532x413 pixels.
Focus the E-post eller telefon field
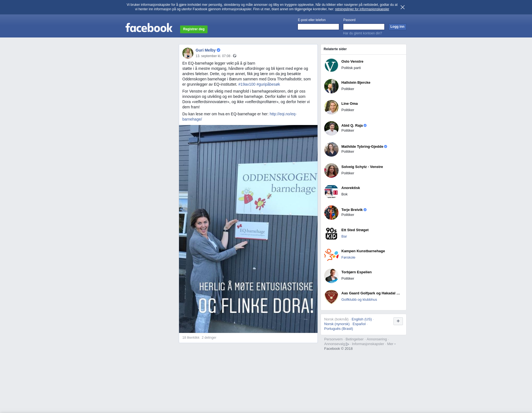318,27
